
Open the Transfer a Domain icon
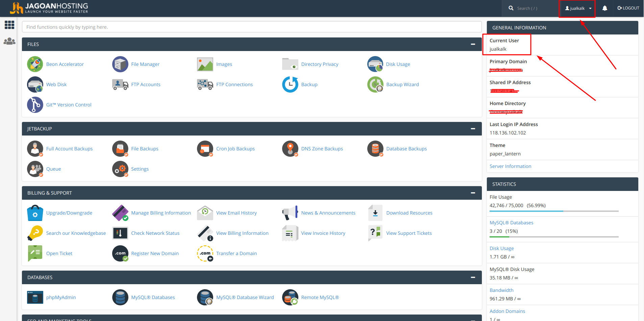[205, 253]
